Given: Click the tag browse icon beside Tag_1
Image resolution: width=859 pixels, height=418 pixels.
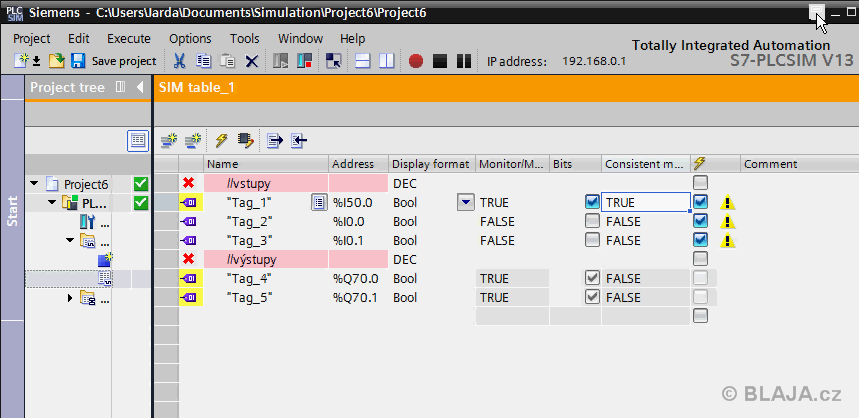Looking at the screenshot, I should (x=319, y=203).
